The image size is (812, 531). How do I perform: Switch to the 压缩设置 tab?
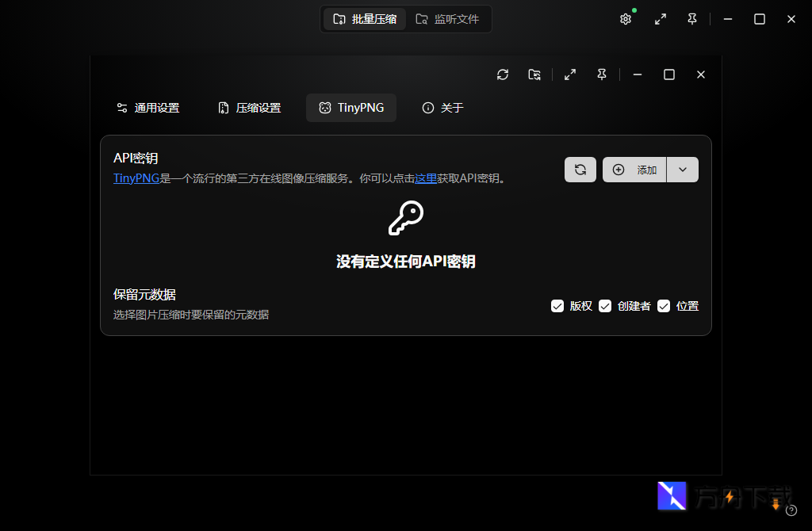point(249,107)
